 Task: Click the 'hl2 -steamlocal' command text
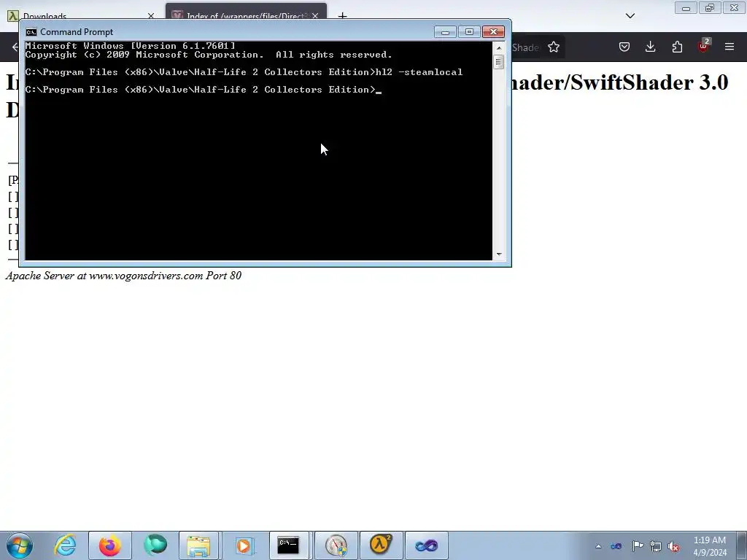(419, 72)
